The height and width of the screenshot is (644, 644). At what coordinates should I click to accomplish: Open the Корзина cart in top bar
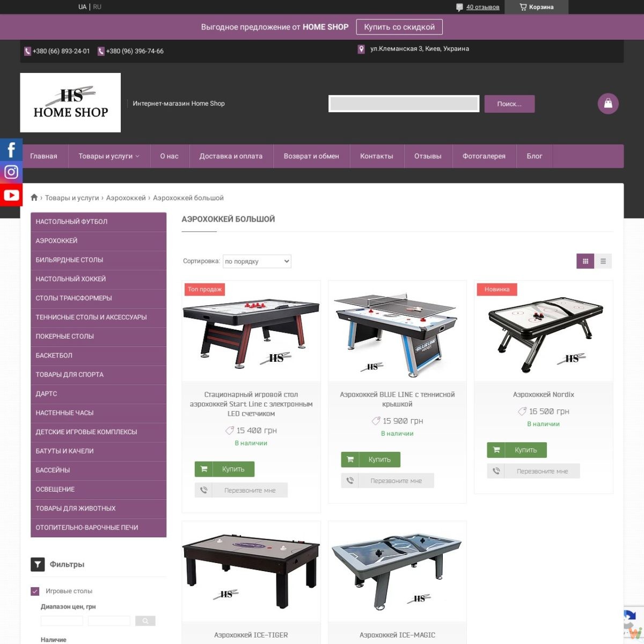(x=536, y=7)
